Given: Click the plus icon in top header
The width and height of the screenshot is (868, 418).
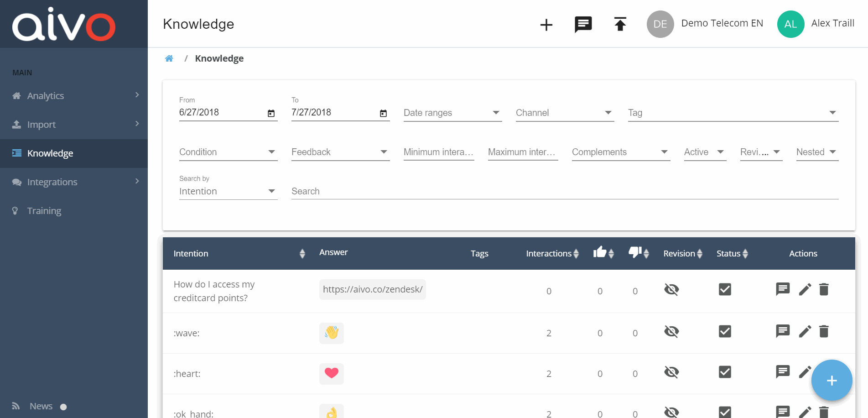Looking at the screenshot, I should pos(546,25).
